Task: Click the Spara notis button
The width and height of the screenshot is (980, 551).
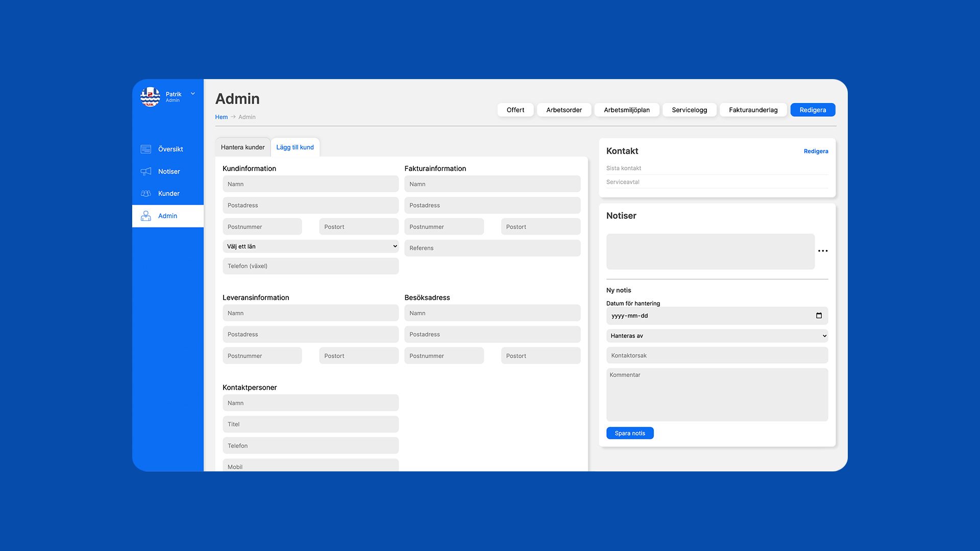Action: tap(630, 433)
